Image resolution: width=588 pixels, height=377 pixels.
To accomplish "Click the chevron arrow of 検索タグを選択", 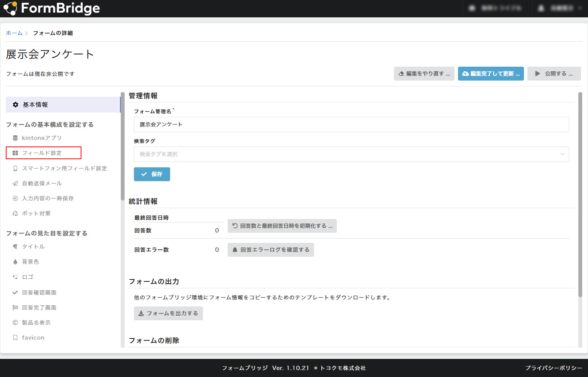I will (562, 154).
